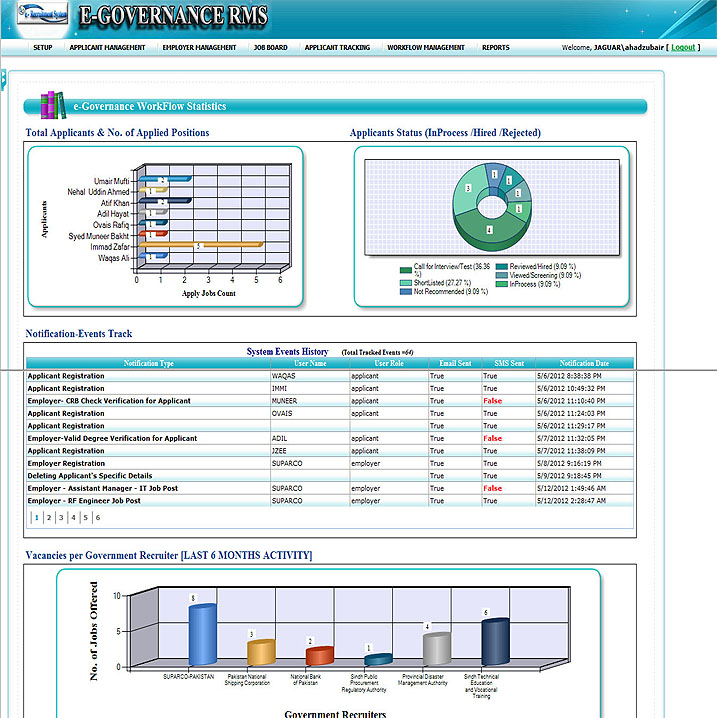Screen dimensions: 717x718
Task: Click Reviewed/Hired legend swatch
Action: click(501, 267)
